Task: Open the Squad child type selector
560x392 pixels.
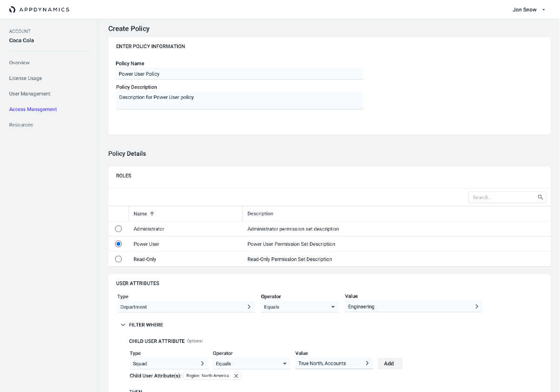Action: click(169, 363)
